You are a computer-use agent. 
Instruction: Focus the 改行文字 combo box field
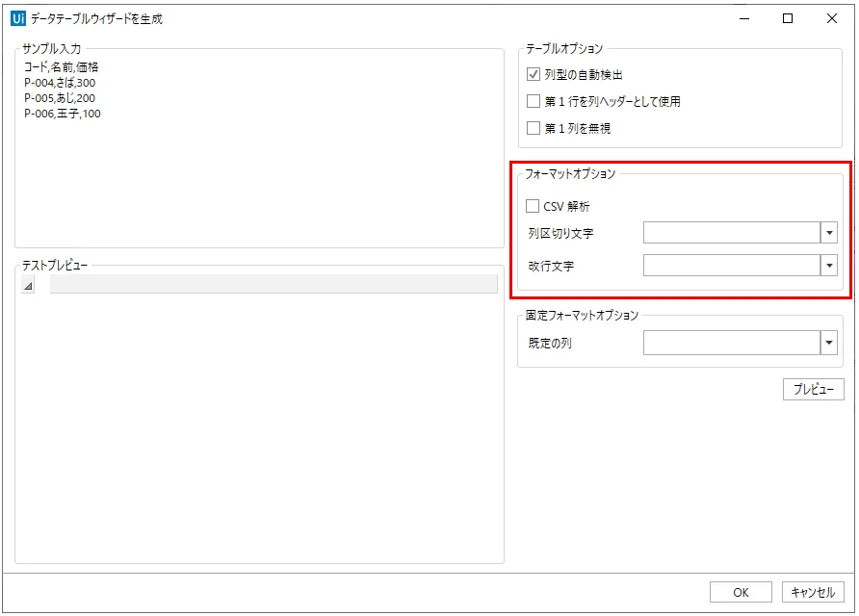pyautogui.click(x=731, y=266)
